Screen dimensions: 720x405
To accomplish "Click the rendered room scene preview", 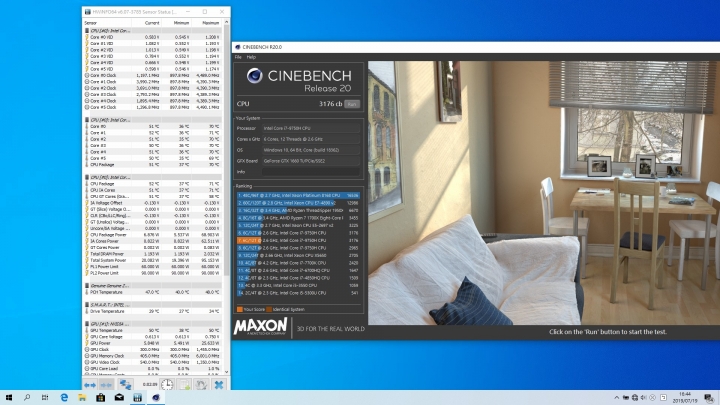I will tap(544, 193).
